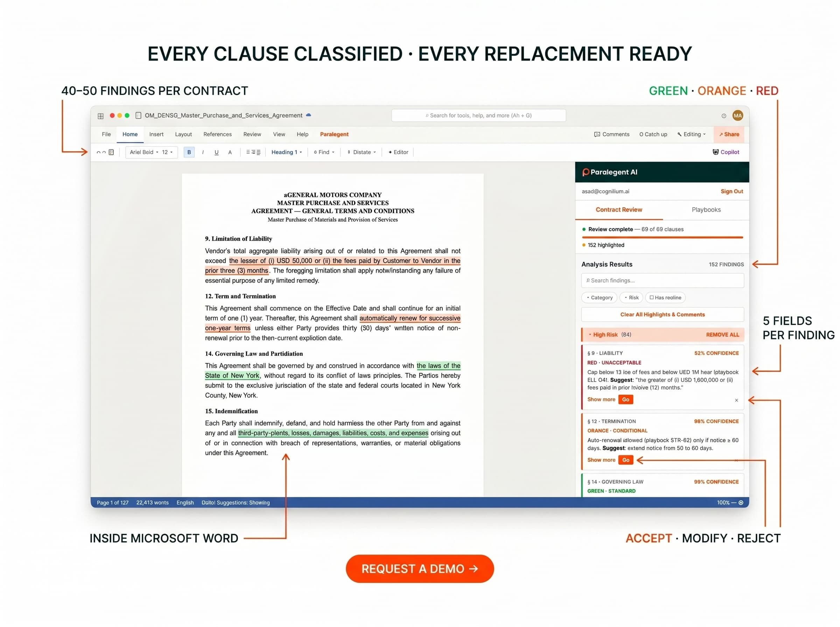Switch to the Playbooks tab
Screen dimensions: 840x627
coord(706,210)
